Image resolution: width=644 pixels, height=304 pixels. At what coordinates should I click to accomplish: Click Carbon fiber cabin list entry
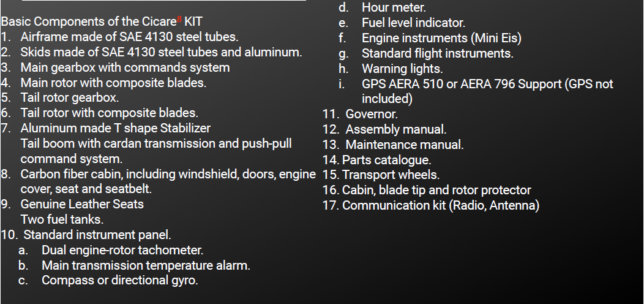[168, 181]
